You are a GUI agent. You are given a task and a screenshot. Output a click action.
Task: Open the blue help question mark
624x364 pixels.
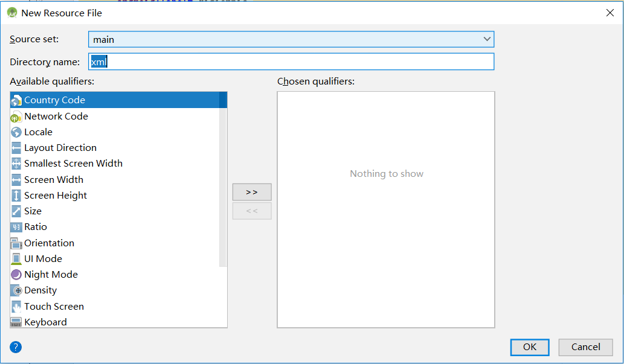[x=16, y=347]
